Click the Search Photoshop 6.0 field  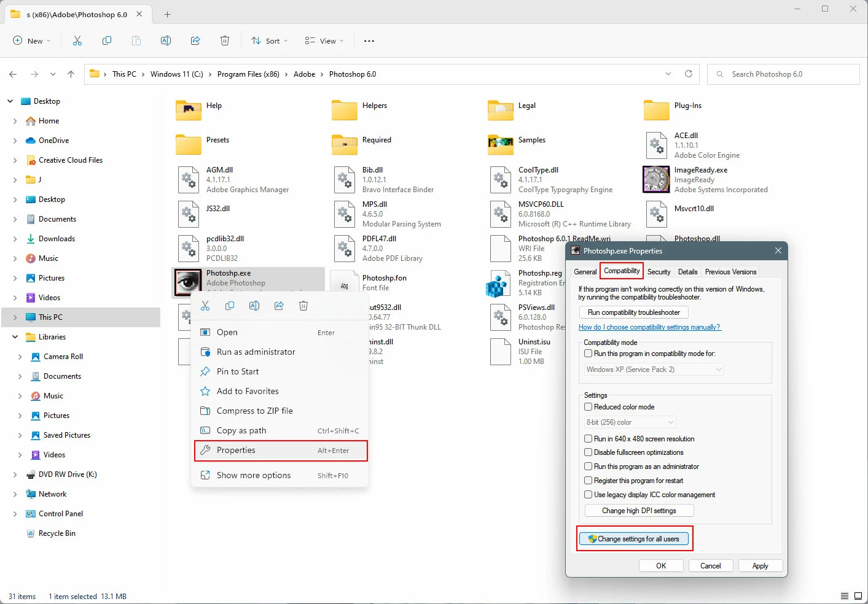tap(783, 74)
